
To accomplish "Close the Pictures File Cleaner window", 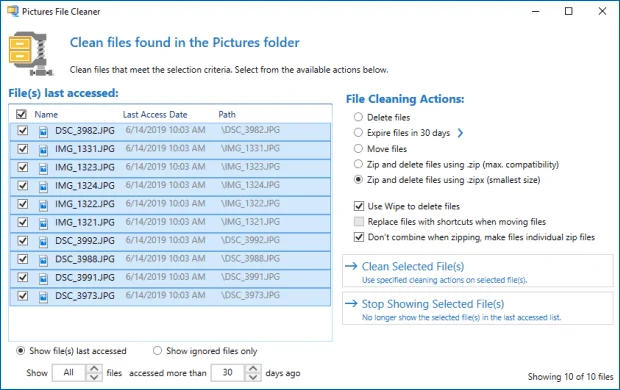I will pos(602,11).
